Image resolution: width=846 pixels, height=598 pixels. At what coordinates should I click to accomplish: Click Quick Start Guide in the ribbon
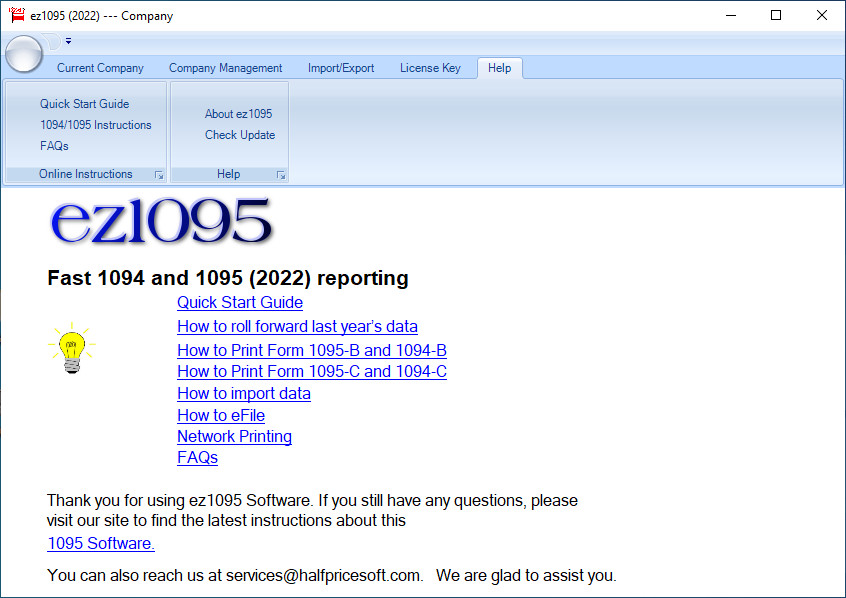pos(85,104)
